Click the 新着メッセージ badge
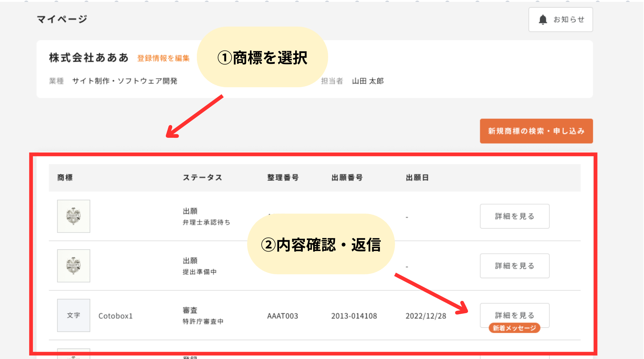Image resolution: width=644 pixels, height=359 pixels. [x=514, y=328]
